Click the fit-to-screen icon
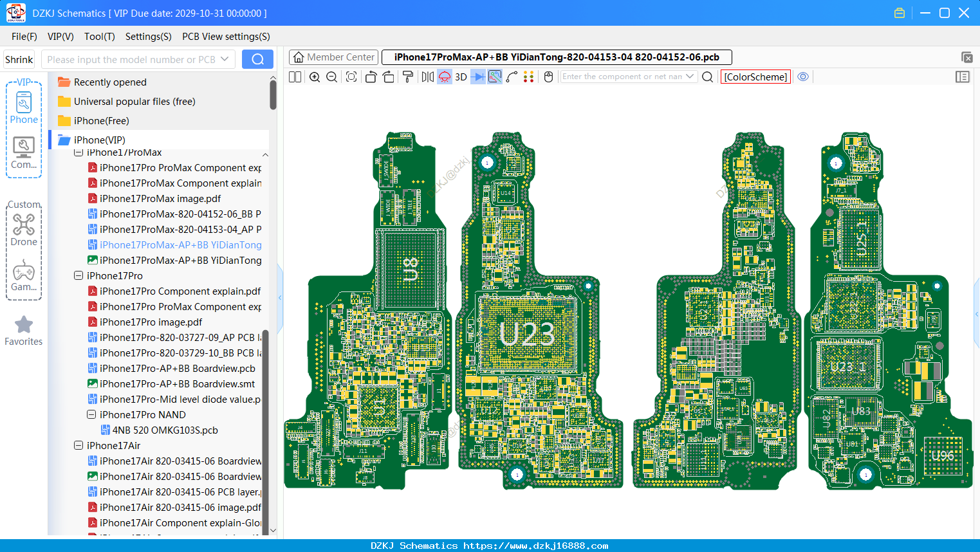The width and height of the screenshot is (980, 552). tap(351, 77)
